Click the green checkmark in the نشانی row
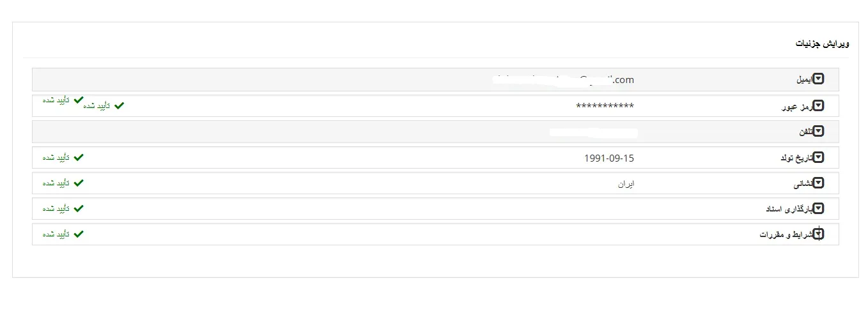868x315 pixels. [x=79, y=183]
